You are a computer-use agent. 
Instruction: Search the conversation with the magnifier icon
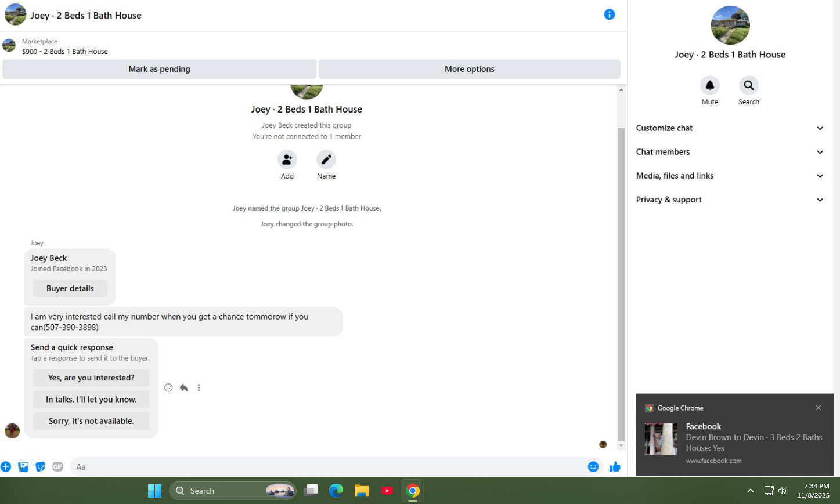[749, 85]
